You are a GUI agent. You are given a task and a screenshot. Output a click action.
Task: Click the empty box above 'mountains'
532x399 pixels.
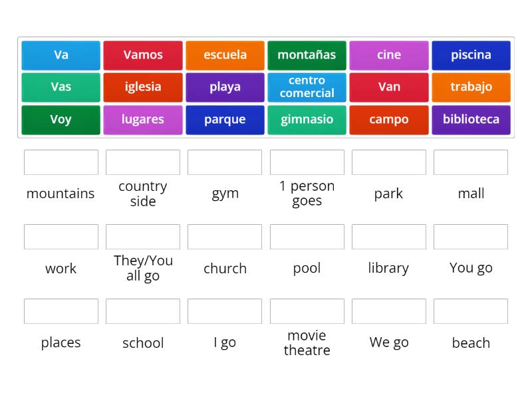click(61, 162)
